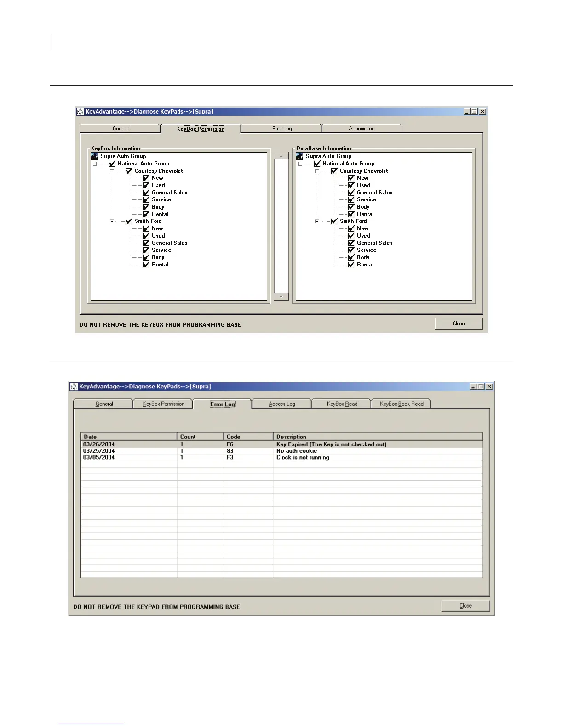Open Access Log tab in upper window
This screenshot has height=728, width=563.
tap(362, 128)
